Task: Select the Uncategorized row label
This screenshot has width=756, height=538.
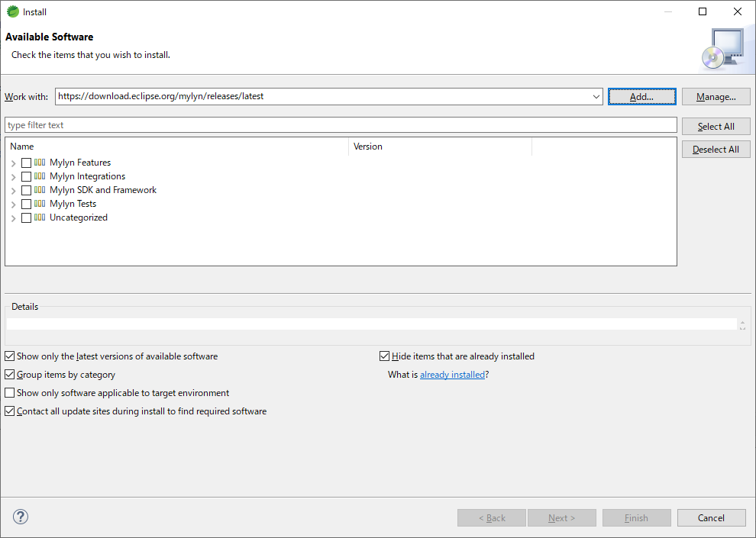Action: click(79, 217)
